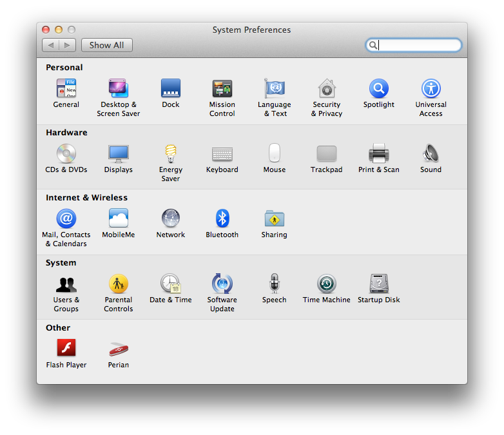Open the Energy Saver pane
This screenshot has width=504, height=435.
click(x=171, y=154)
